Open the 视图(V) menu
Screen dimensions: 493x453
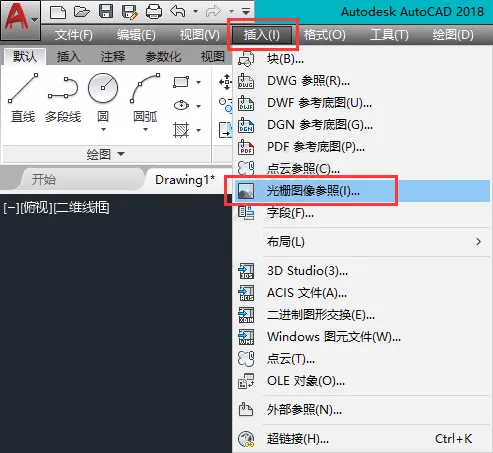tap(199, 35)
